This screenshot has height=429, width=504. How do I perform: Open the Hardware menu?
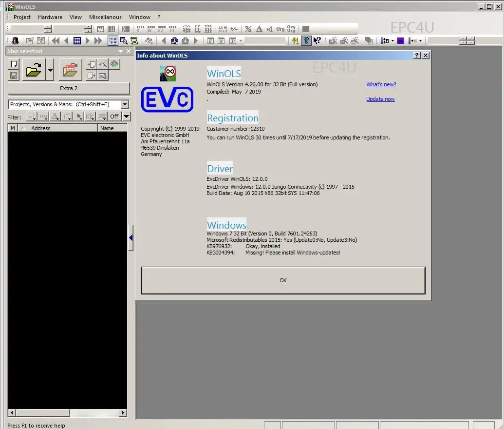[x=50, y=17]
